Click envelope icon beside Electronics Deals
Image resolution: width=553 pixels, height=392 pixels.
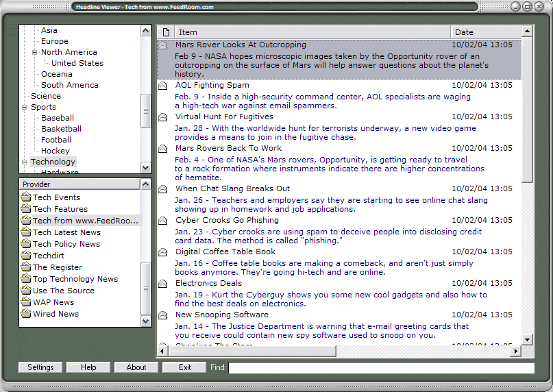(x=162, y=284)
